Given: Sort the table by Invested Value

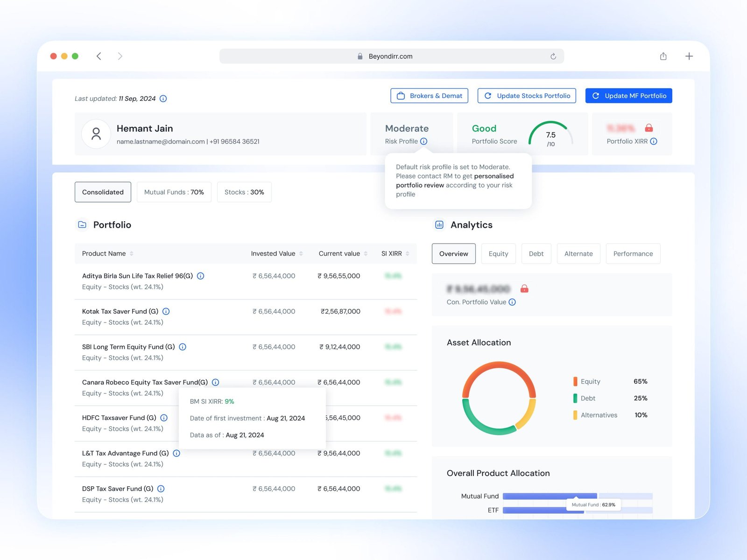Looking at the screenshot, I should point(301,253).
